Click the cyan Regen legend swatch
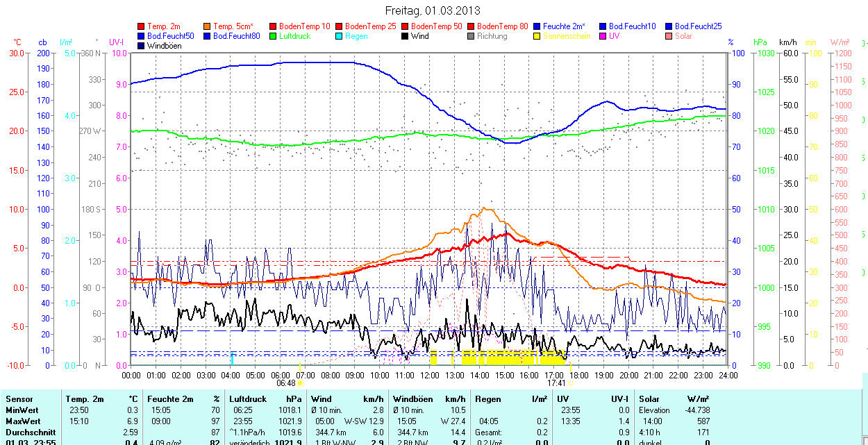This screenshot has height=445, width=868. (x=339, y=35)
